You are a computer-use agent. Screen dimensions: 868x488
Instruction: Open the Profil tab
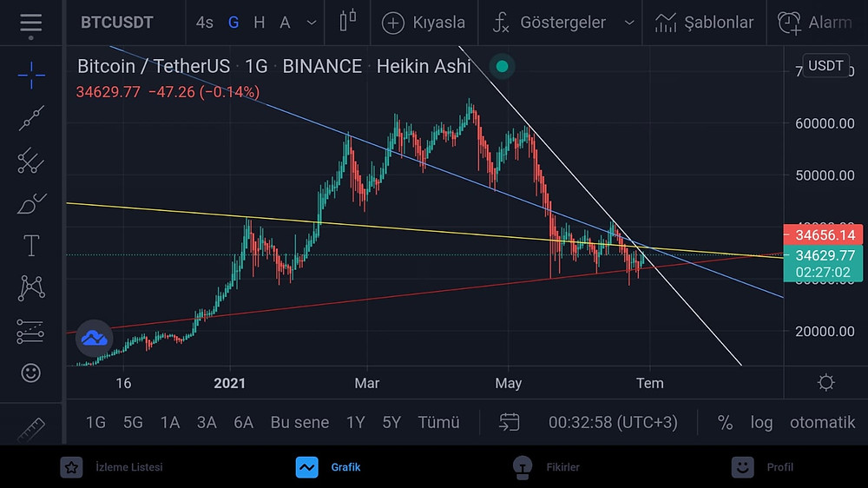pos(762,467)
